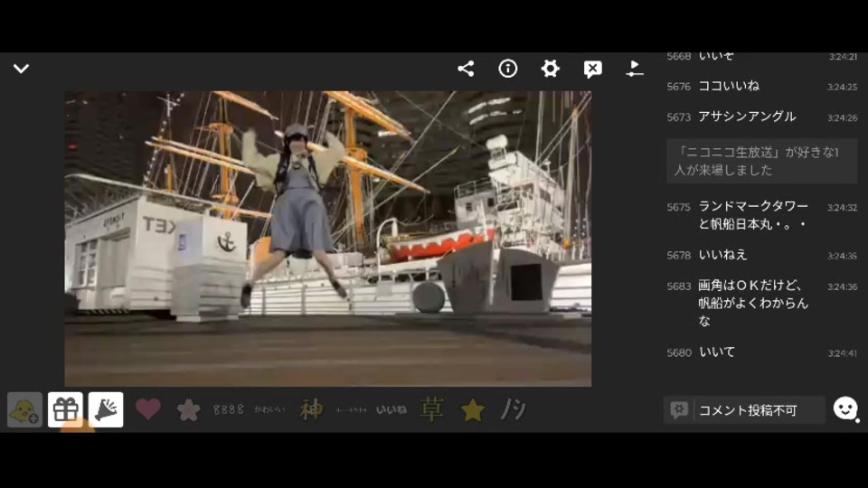The width and height of the screenshot is (868, 488).
Task: Send the gold star reaction
Action: [x=473, y=410]
